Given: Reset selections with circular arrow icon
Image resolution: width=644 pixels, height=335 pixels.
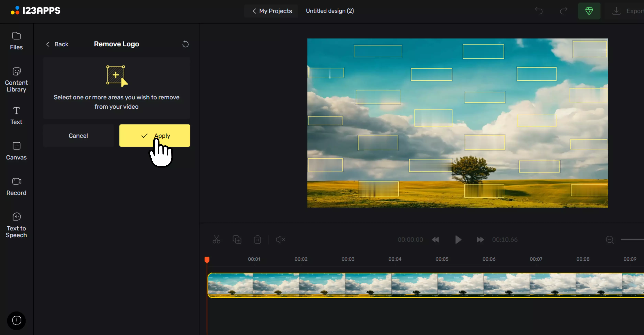Looking at the screenshot, I should pyautogui.click(x=185, y=44).
